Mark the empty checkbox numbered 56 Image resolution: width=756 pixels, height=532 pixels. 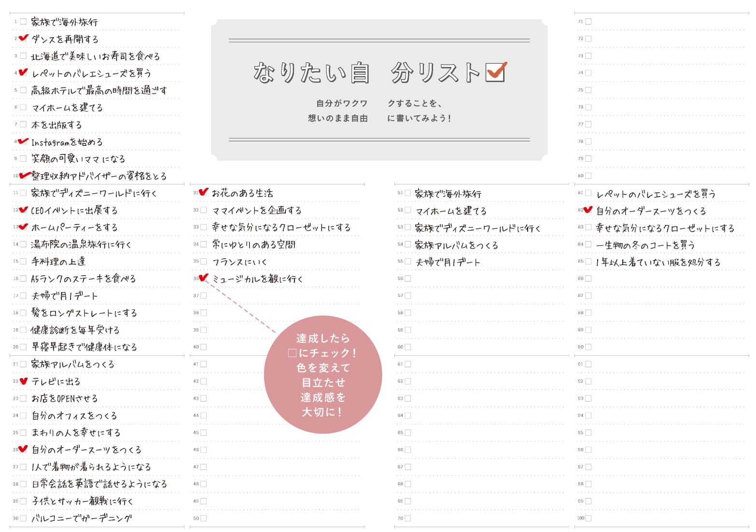[408, 279]
